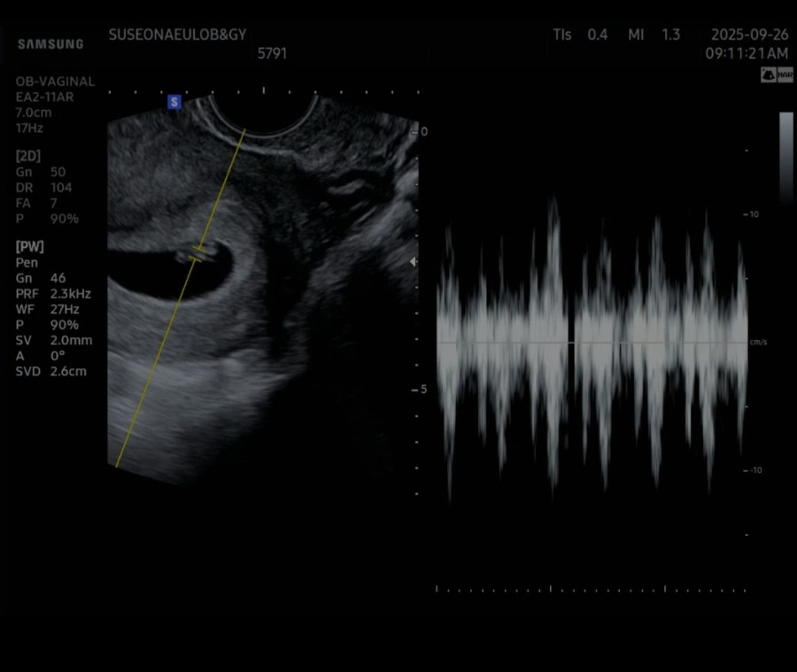Click the OB-VAGINAL preset label
Screen dimensions: 797x672
point(55,81)
